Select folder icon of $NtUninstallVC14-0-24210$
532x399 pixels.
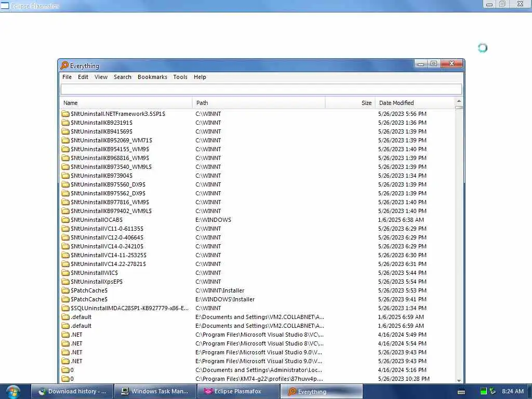65,246
